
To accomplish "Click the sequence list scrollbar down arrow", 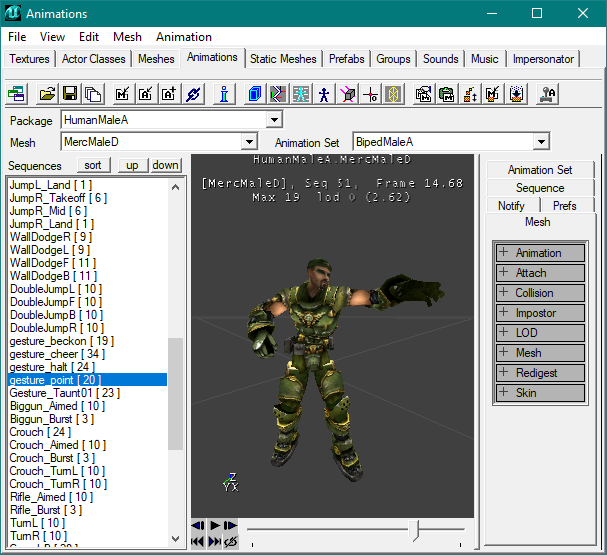I will pos(175,538).
